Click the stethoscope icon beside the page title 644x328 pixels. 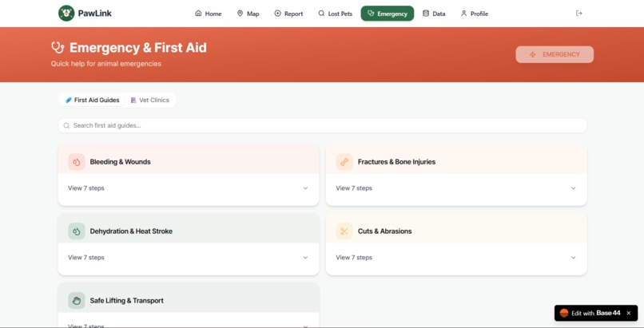coord(58,48)
